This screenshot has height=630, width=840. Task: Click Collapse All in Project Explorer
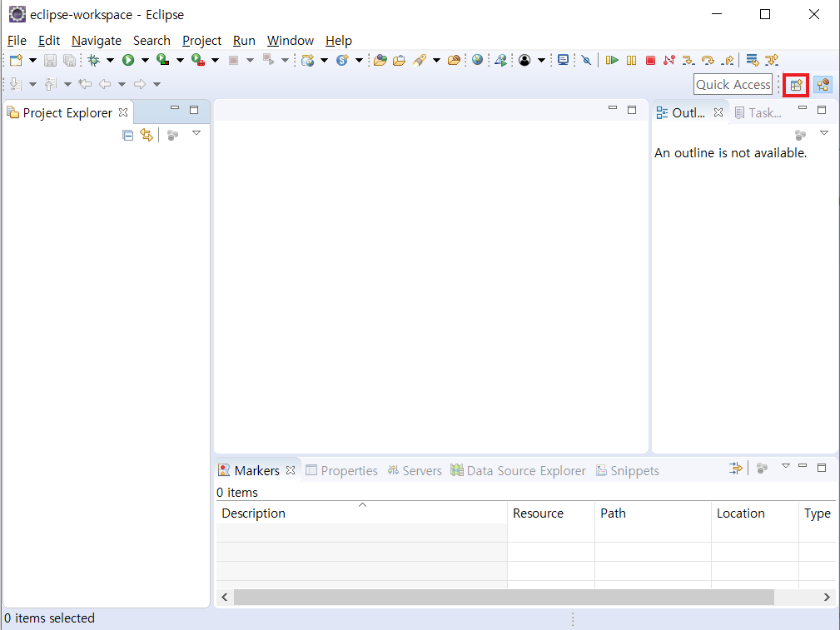point(127,135)
